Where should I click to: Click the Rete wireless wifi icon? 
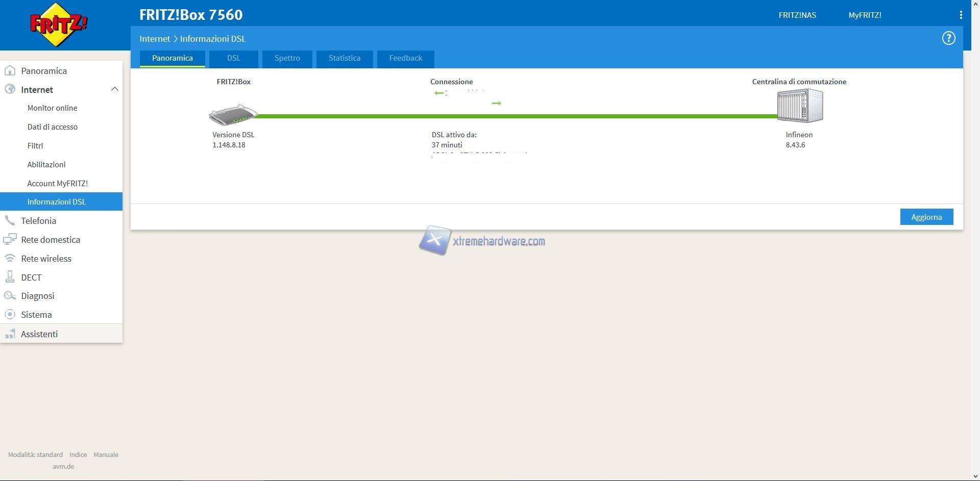point(10,259)
